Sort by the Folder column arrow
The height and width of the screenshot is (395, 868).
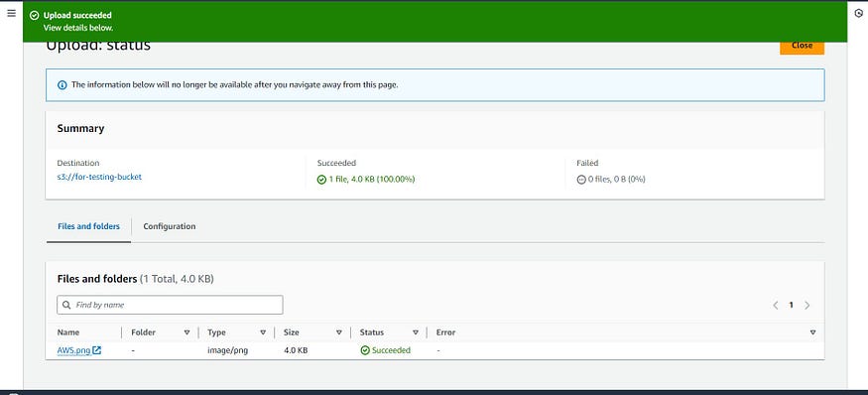[x=186, y=332]
